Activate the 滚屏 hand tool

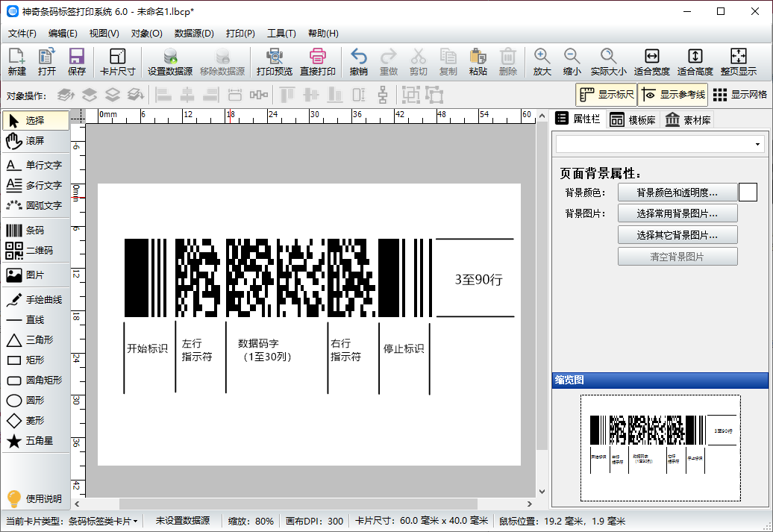(36, 141)
